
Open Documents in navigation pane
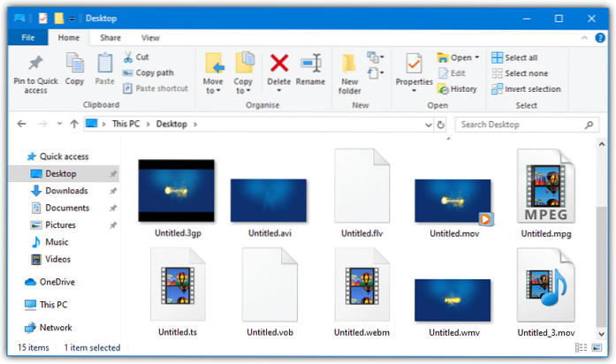tap(67, 209)
